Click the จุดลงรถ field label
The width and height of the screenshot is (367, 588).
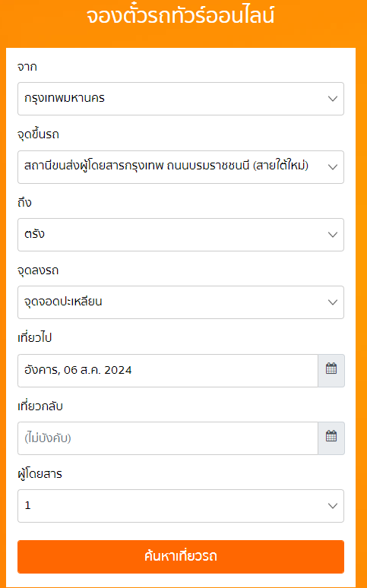pyautogui.click(x=38, y=270)
